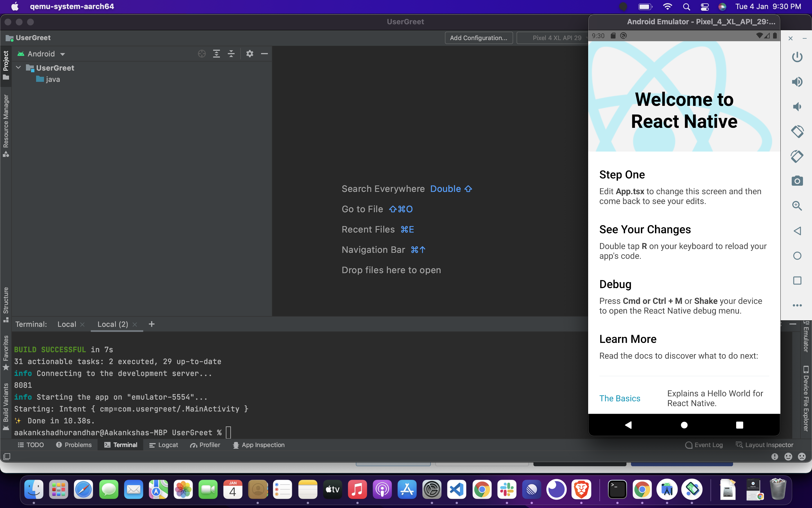Screen dimensions: 812x508
Task: Toggle Build Variants side panel
Action: 6,406
